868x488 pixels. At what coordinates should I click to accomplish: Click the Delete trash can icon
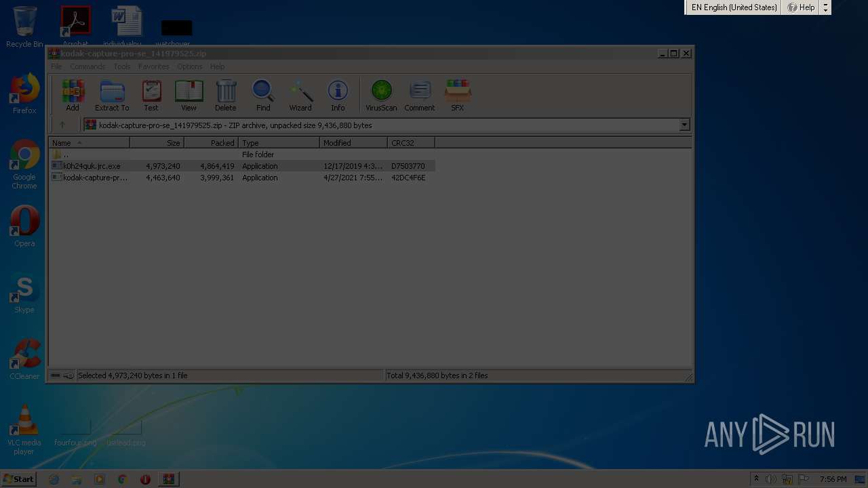[226, 95]
